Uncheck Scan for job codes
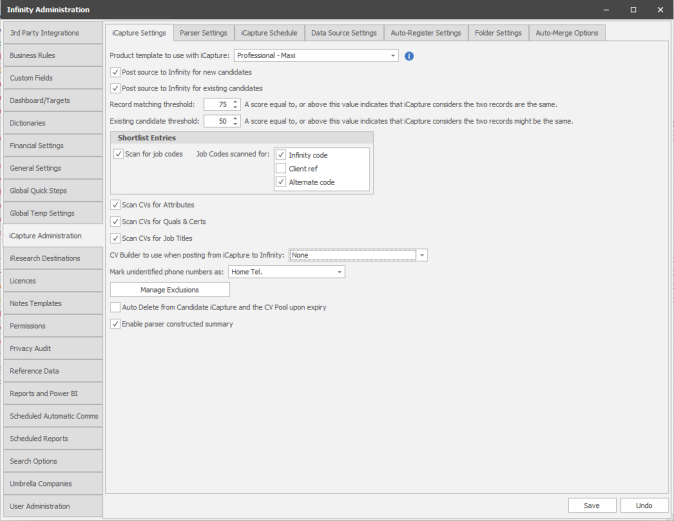This screenshot has height=521, width=674. [118, 154]
